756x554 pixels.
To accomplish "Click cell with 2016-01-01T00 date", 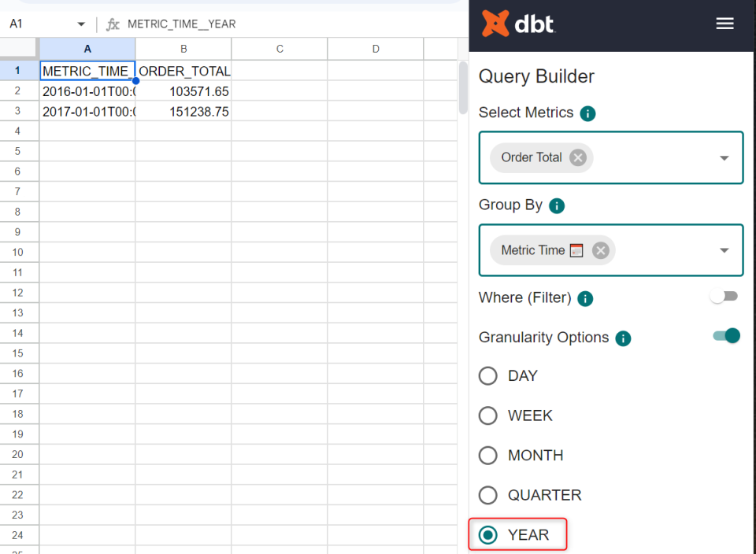I will tap(87, 90).
